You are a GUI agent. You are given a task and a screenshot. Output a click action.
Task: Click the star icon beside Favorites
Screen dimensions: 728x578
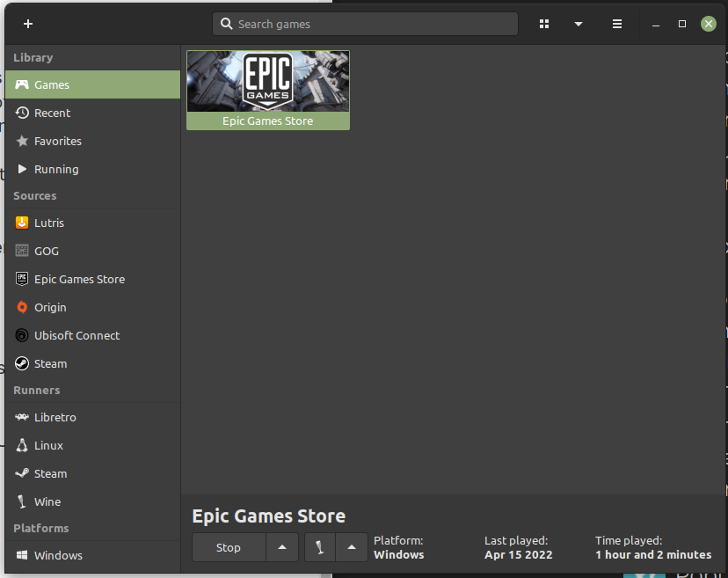(22, 141)
